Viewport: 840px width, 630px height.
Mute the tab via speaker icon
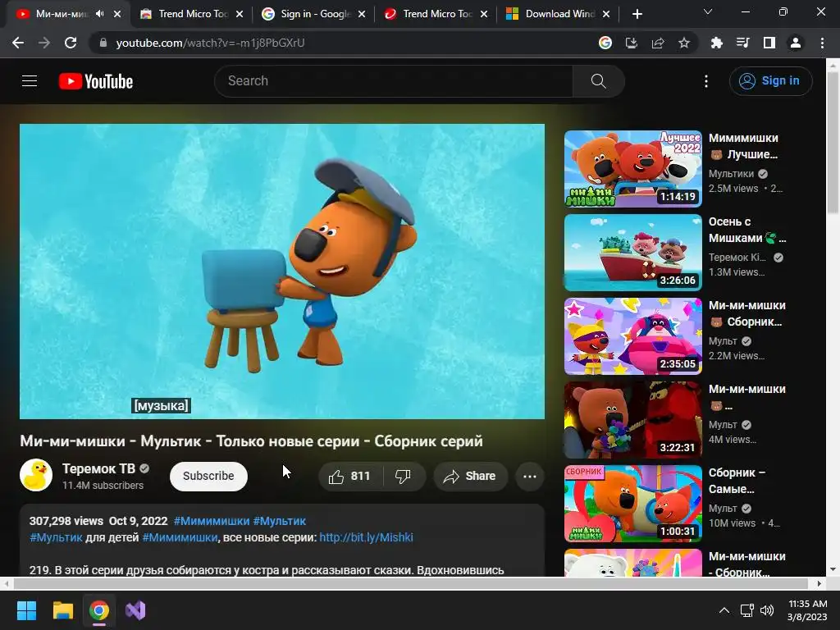pos(99,14)
